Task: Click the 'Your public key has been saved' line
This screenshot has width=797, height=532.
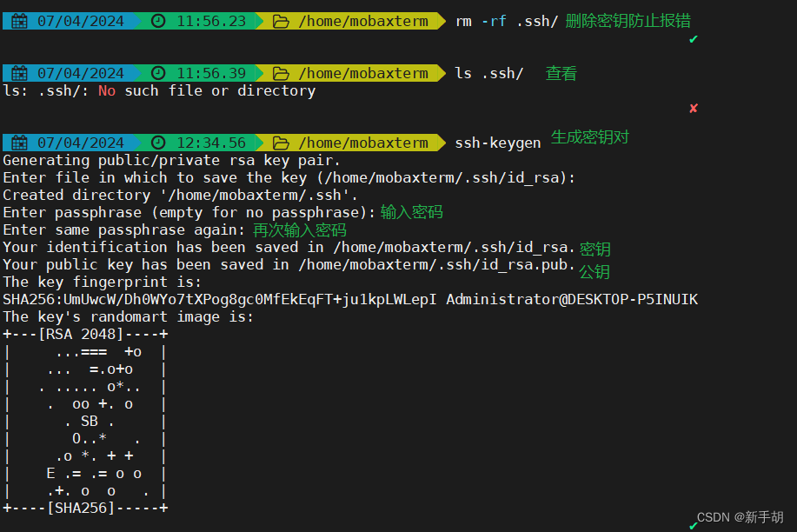Action: pyautogui.click(x=289, y=264)
